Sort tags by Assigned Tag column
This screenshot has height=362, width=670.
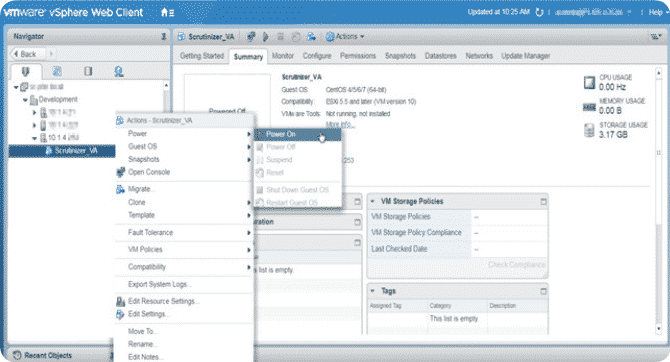[397, 306]
